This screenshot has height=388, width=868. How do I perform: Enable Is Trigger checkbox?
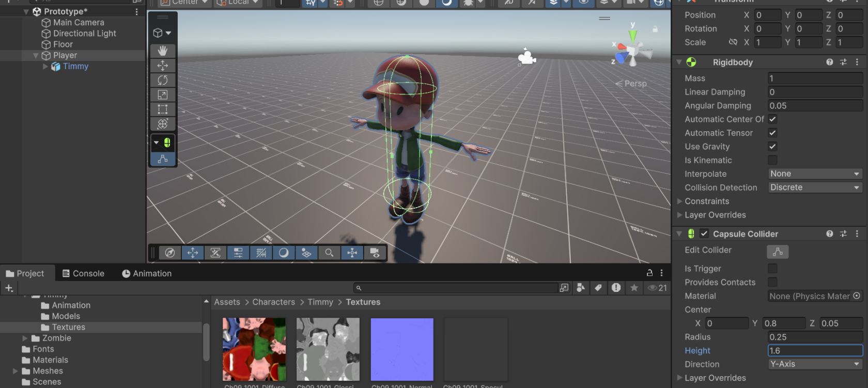(772, 269)
